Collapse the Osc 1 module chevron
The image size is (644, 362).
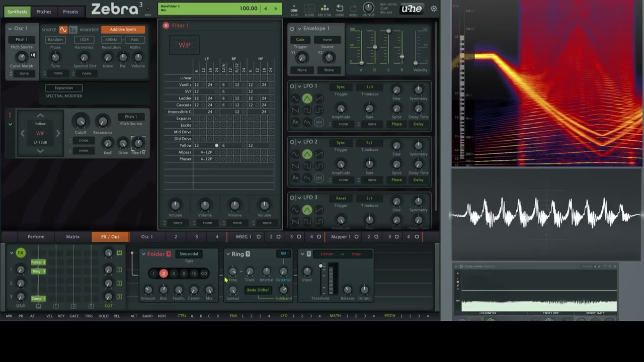pos(10,29)
